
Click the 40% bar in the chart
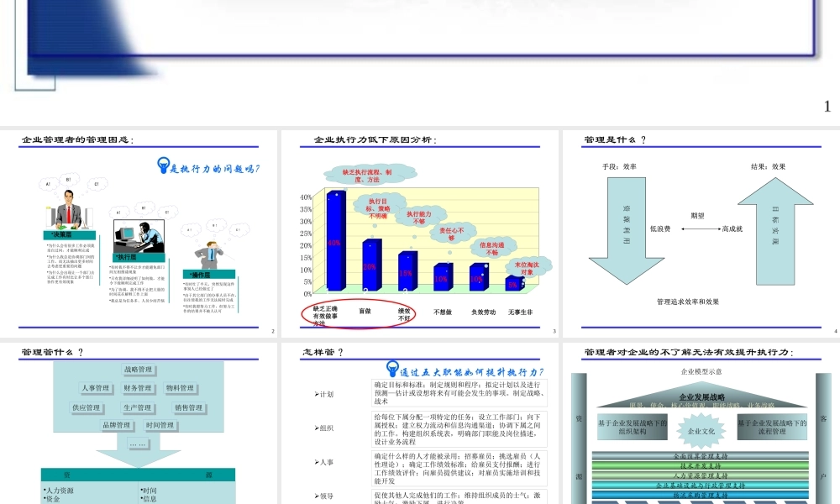(336, 241)
